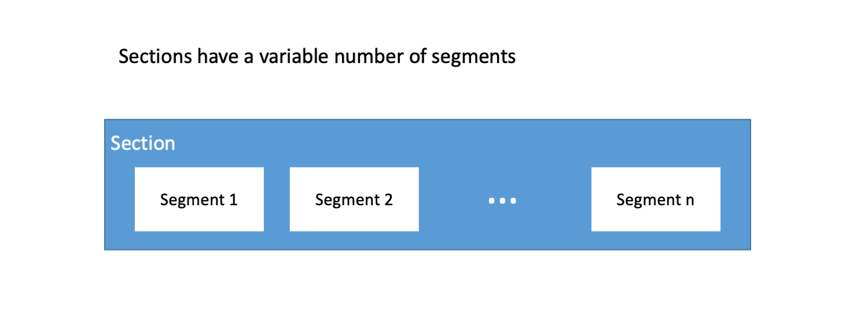868x311 pixels.
Task: Click the word "Segment" in the Segment 2 box
Action: tap(347, 201)
